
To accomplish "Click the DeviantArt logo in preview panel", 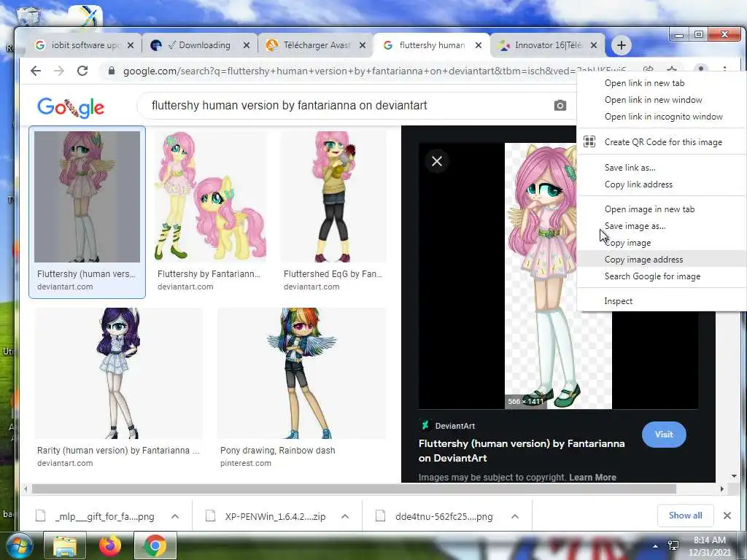I will [425, 425].
